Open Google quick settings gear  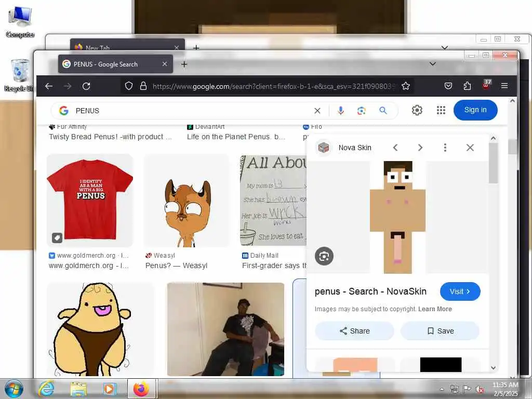point(417,110)
